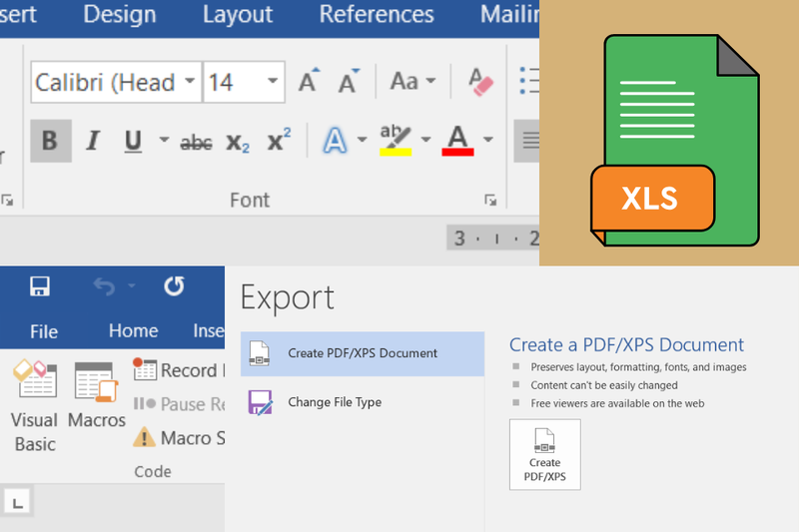The width and height of the screenshot is (799, 532).
Task: Select Change File Type option
Action: pos(363,402)
